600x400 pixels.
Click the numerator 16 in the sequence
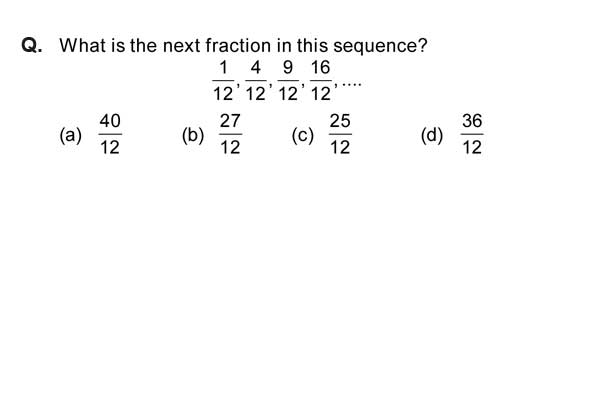click(x=320, y=68)
